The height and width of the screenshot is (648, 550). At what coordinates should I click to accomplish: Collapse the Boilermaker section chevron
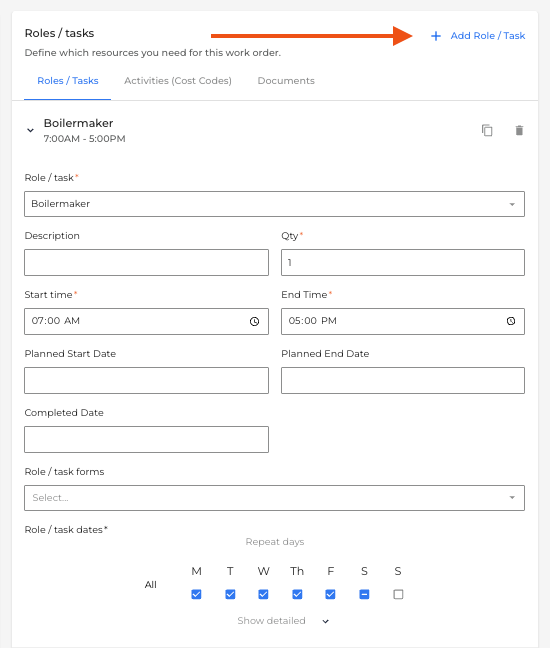tap(30, 130)
